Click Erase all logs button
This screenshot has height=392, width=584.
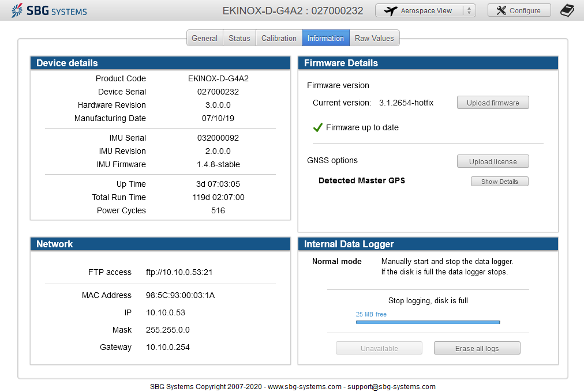pyautogui.click(x=477, y=348)
